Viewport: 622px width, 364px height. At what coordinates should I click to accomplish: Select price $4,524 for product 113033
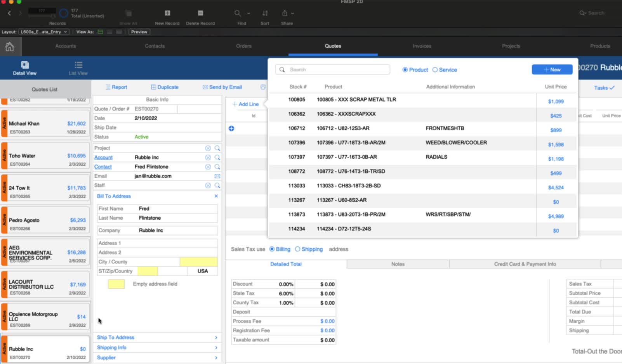(x=556, y=187)
